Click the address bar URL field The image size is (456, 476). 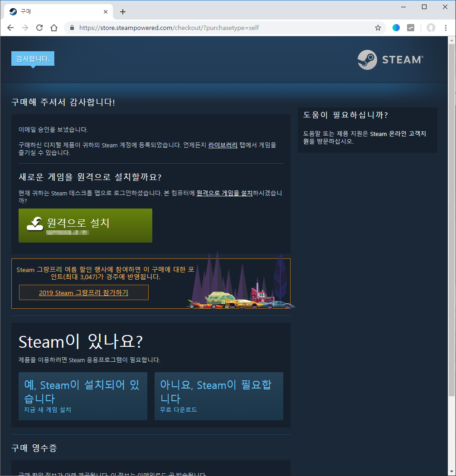(x=225, y=28)
